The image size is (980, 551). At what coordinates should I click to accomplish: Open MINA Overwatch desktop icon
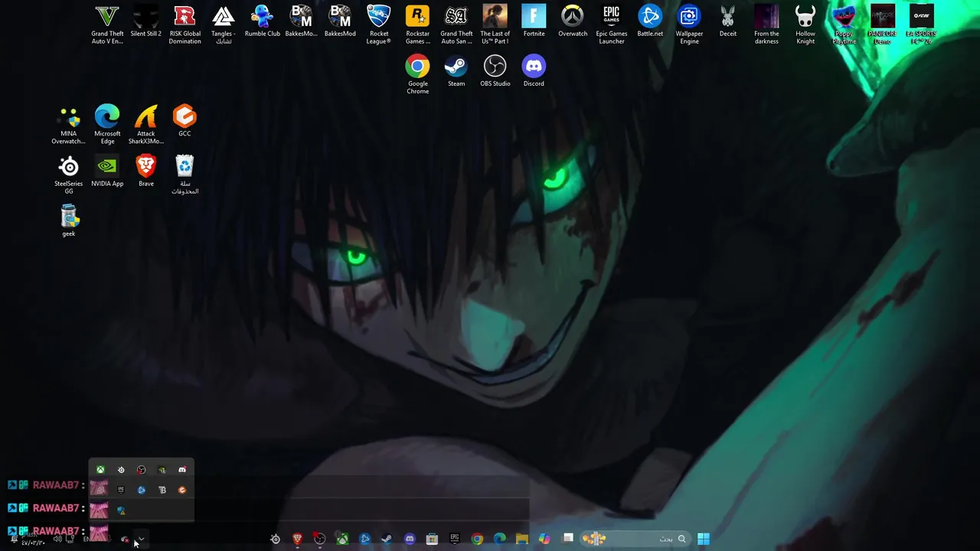click(68, 125)
